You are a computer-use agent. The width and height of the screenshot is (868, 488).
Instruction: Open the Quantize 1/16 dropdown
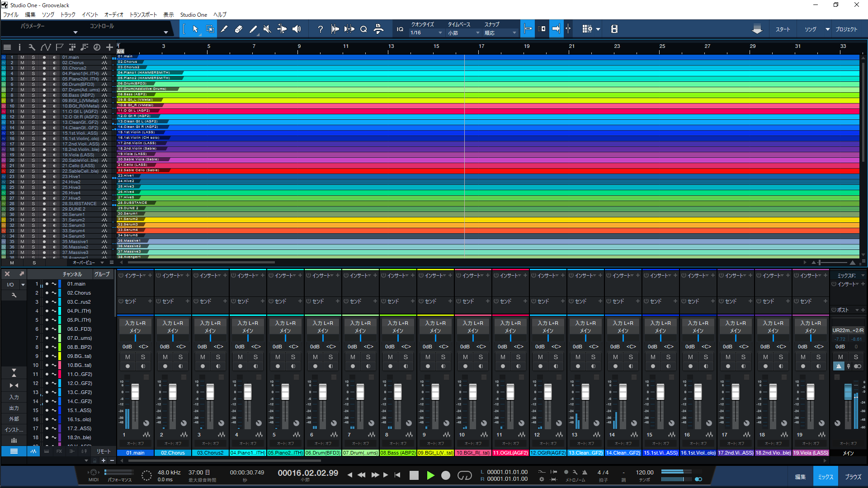pyautogui.click(x=426, y=33)
